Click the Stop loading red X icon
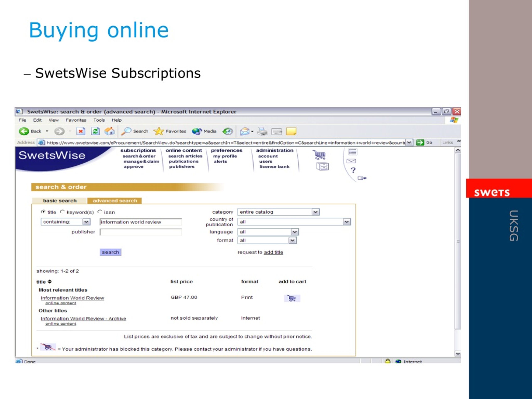The image size is (532, 399). coord(81,131)
